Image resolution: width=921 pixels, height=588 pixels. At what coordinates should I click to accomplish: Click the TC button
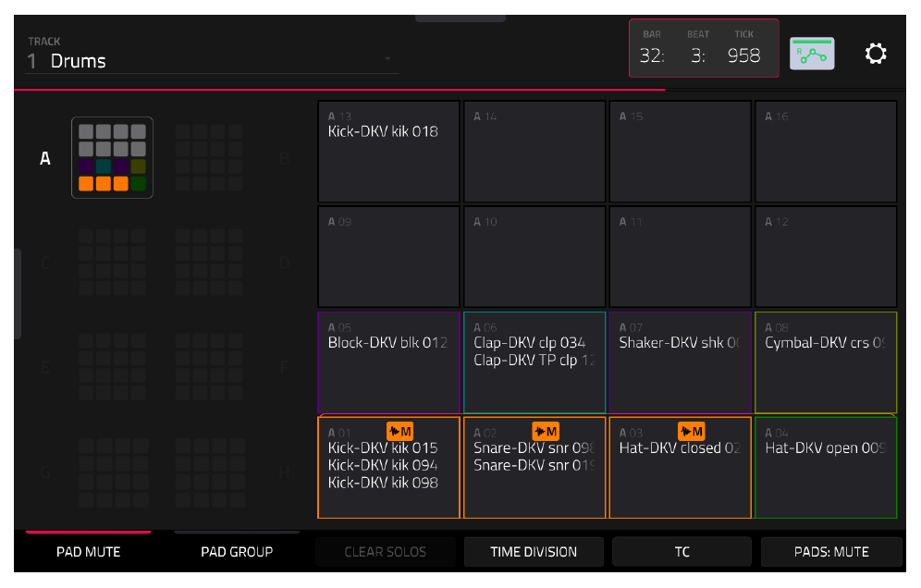682,552
